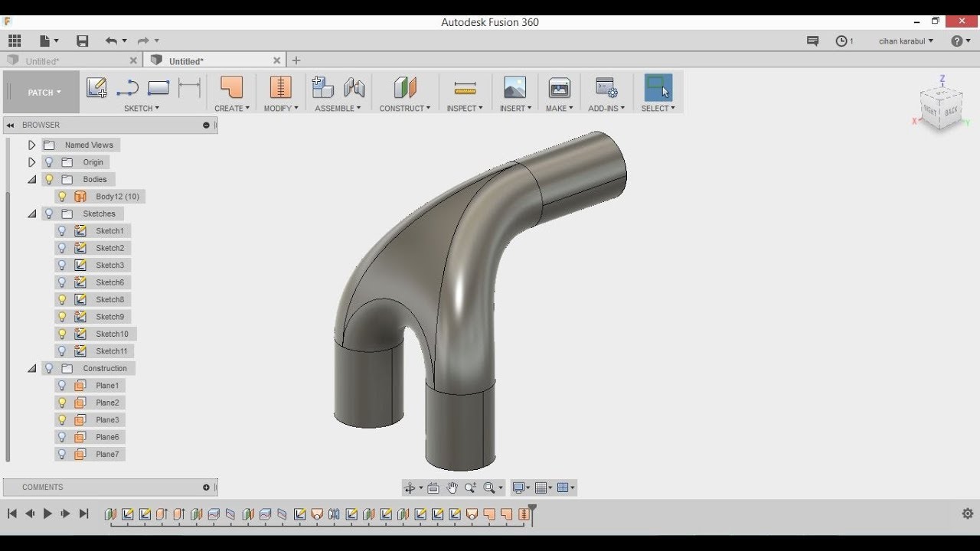Image resolution: width=980 pixels, height=551 pixels.
Task: Toggle visibility bulb of Plane3
Action: 62,420
